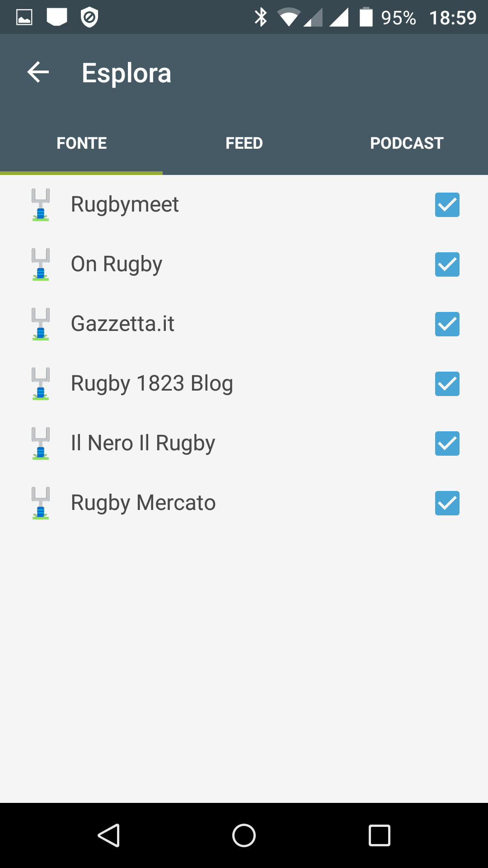Tap the icon next to Rugby Mercato
488x868 pixels.
[41, 503]
